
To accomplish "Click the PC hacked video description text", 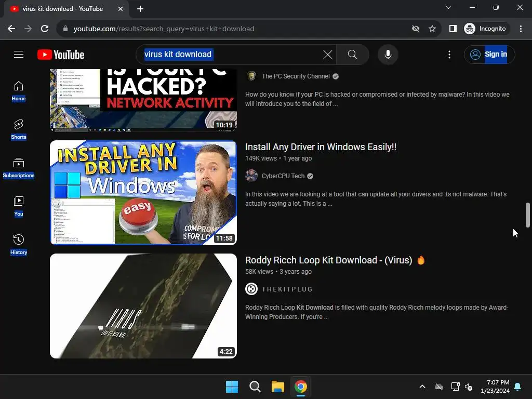I will [x=377, y=99].
